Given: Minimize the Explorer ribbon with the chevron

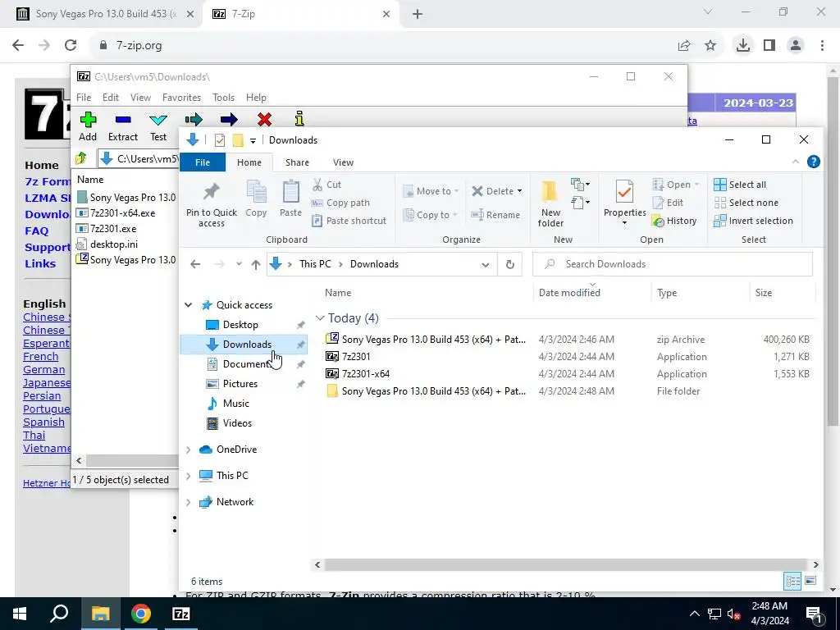Looking at the screenshot, I should pos(796,162).
